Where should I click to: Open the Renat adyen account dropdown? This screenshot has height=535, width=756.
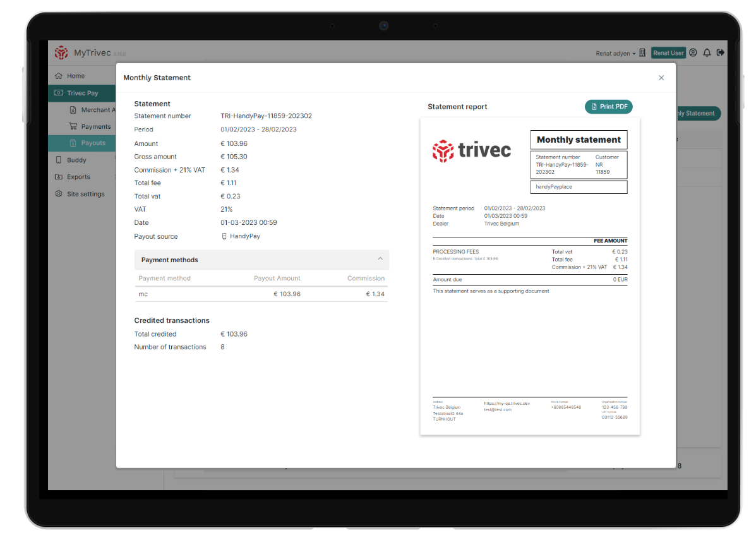(616, 54)
